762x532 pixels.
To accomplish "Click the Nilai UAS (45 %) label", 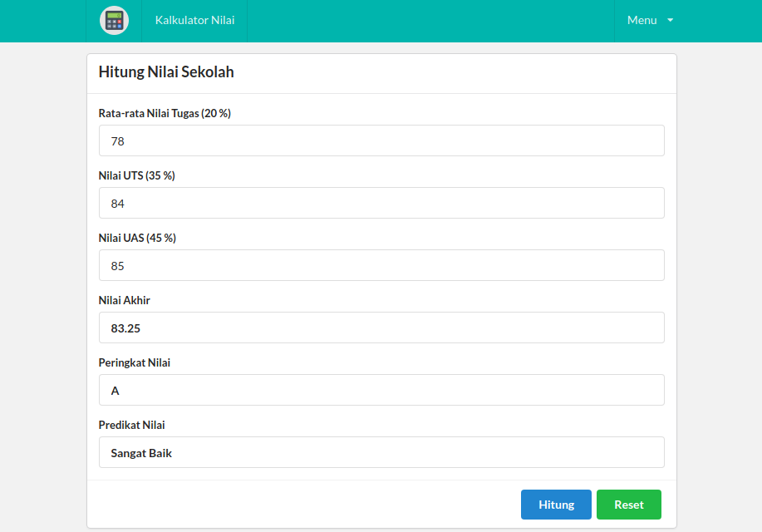I will point(137,238).
